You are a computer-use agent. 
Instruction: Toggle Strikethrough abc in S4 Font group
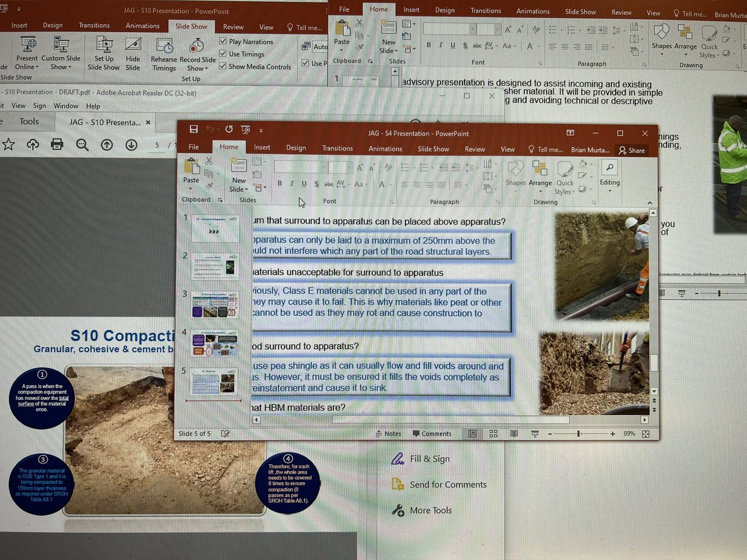[x=329, y=184]
